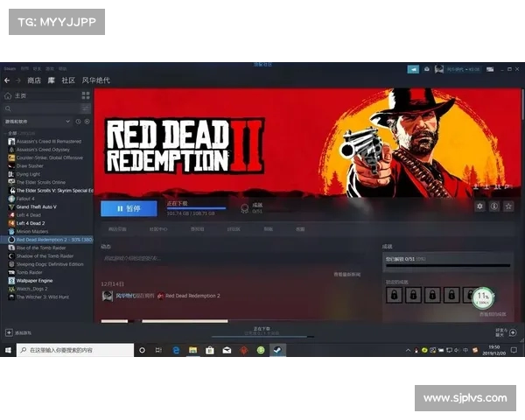Click the 添加游戏 add game label

coord(23,333)
